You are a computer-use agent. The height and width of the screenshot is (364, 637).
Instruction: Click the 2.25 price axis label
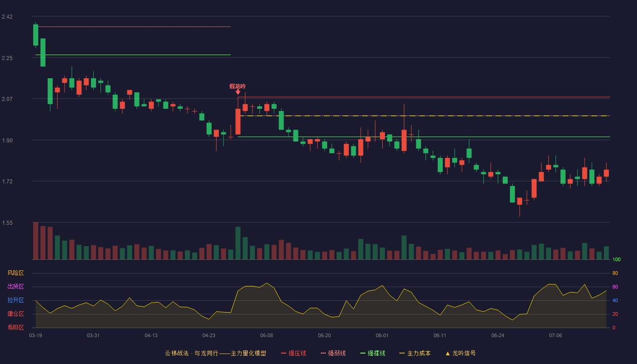7,58
